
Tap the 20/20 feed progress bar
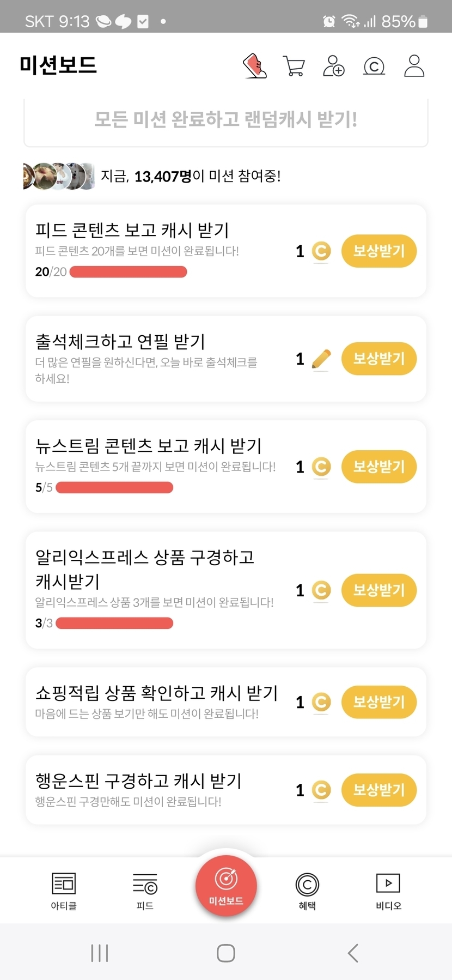(x=129, y=272)
